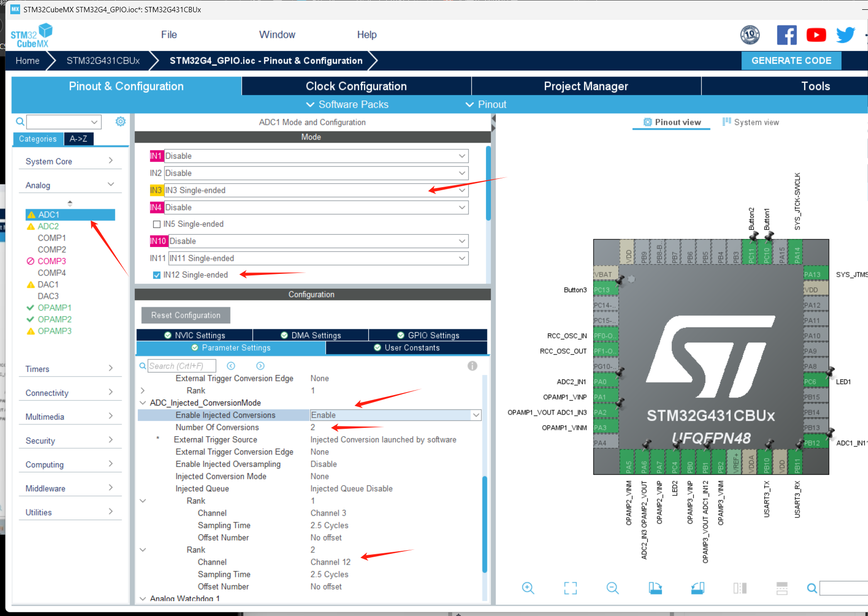Image resolution: width=868 pixels, height=616 pixels.
Task: Expand the System Core category
Action: (x=70, y=161)
